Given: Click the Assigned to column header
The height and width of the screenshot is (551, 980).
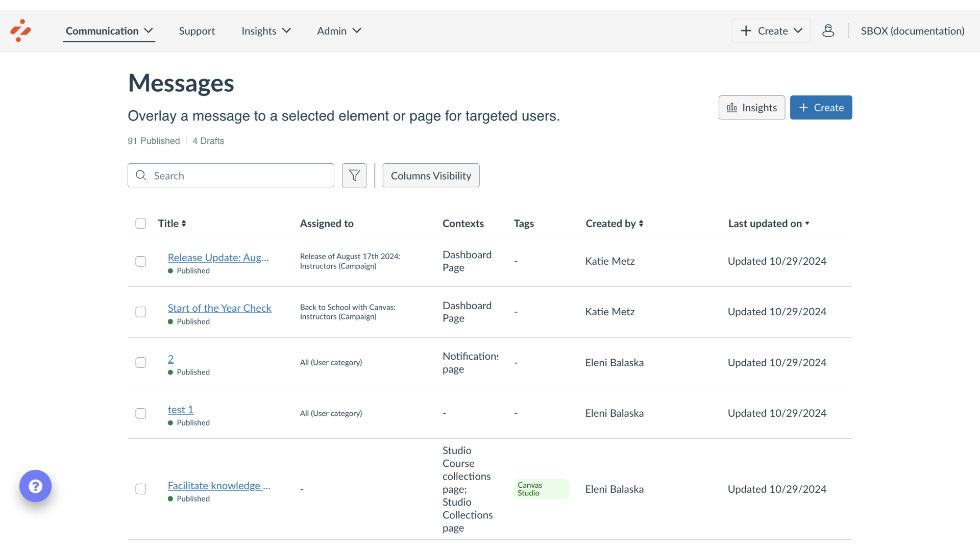Looking at the screenshot, I should pyautogui.click(x=327, y=223).
